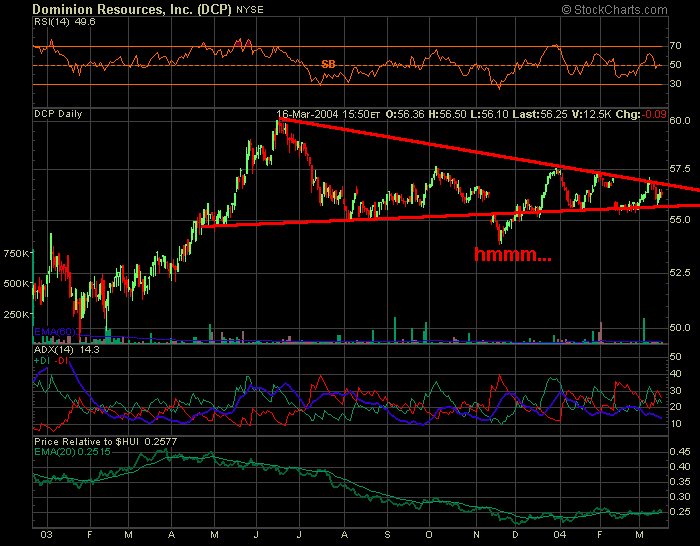This screenshot has width=700, height=546.
Task: Click the 60.0 price axis label
Action: pos(680,121)
